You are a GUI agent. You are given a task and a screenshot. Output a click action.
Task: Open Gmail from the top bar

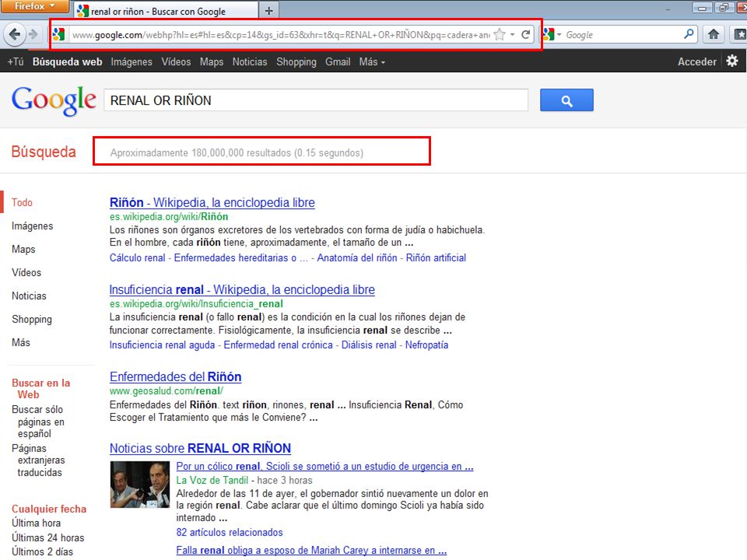tap(338, 62)
